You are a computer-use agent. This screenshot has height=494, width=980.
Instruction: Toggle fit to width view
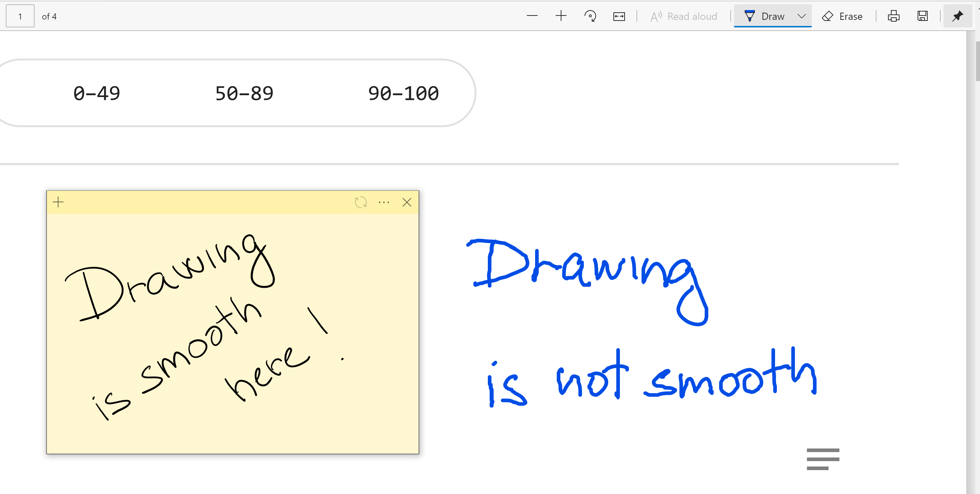point(619,16)
